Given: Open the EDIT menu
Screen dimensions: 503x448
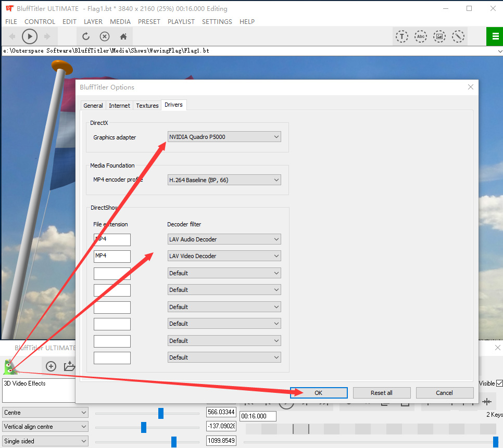Looking at the screenshot, I should 69,21.
